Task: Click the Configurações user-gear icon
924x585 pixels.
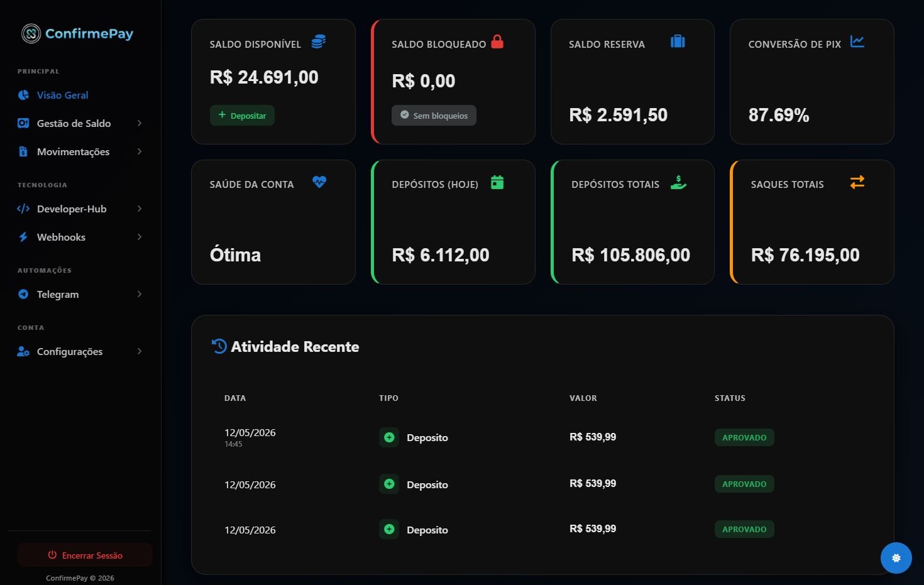Action: [x=23, y=351]
